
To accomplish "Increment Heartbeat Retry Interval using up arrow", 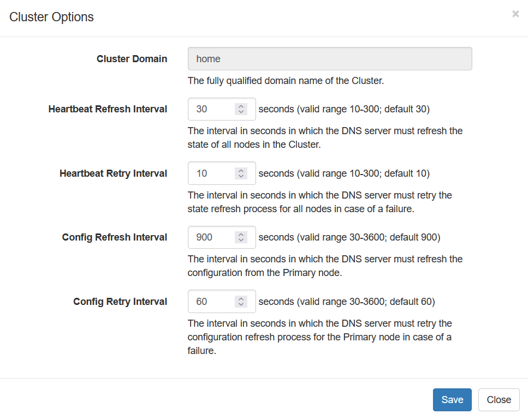I will [x=241, y=171].
